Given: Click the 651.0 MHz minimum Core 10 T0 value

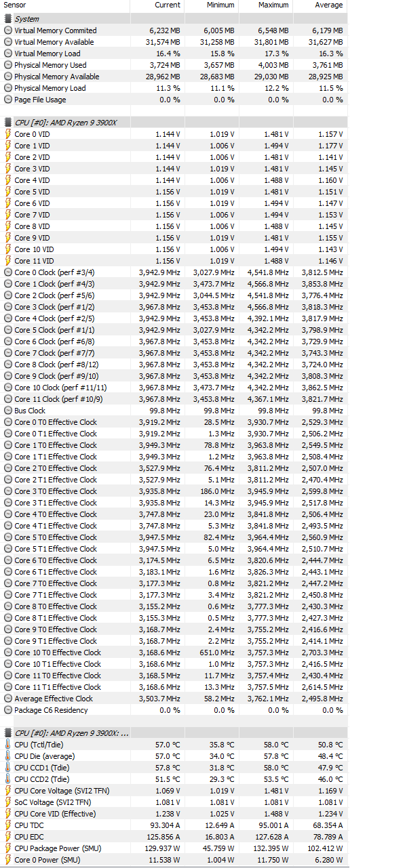Looking at the screenshot, I should pyautogui.click(x=216, y=653).
